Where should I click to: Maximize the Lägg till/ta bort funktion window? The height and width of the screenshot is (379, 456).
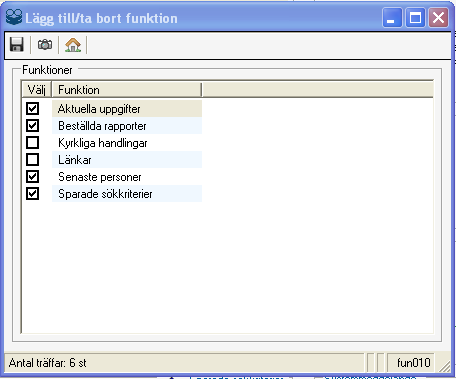(415, 18)
